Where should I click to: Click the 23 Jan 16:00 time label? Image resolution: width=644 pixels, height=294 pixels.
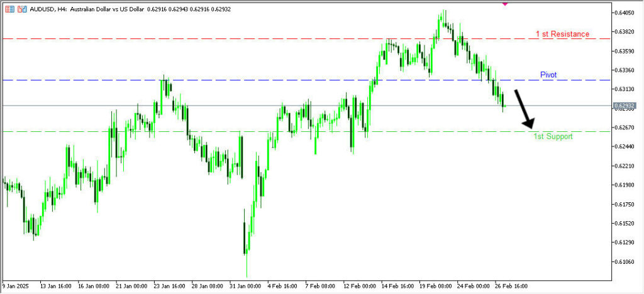coord(170,285)
